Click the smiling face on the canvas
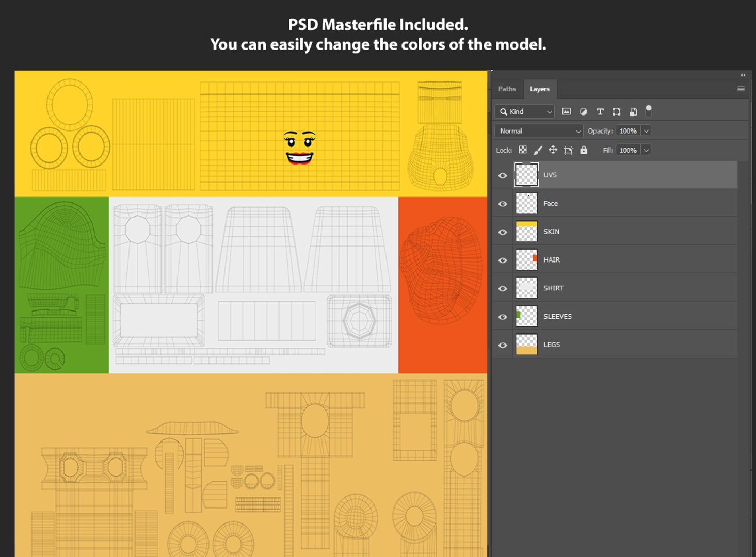The image size is (756, 557). (299, 148)
